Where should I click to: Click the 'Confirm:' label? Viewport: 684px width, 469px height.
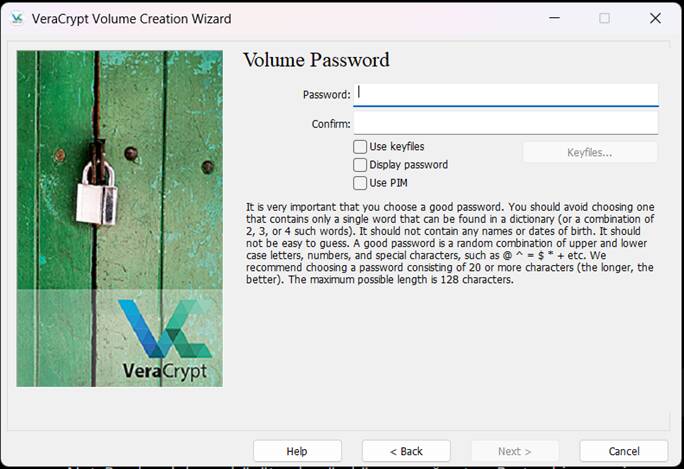(331, 124)
